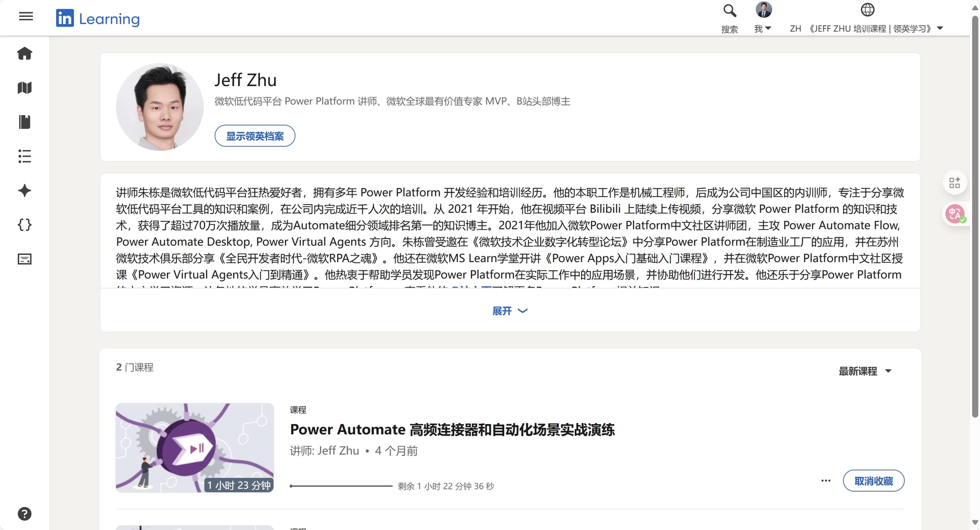Toggle 取消收藏 on the Power Automate course
This screenshot has width=980, height=530.
[x=873, y=481]
